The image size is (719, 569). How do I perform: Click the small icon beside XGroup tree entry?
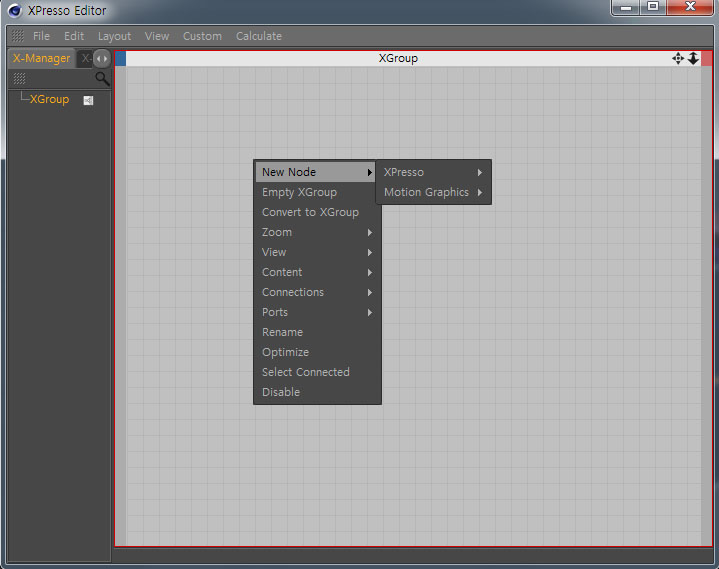coord(88,100)
